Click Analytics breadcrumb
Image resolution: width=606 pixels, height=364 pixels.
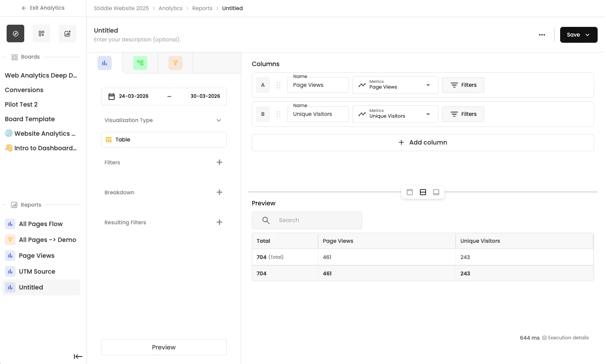(171, 8)
